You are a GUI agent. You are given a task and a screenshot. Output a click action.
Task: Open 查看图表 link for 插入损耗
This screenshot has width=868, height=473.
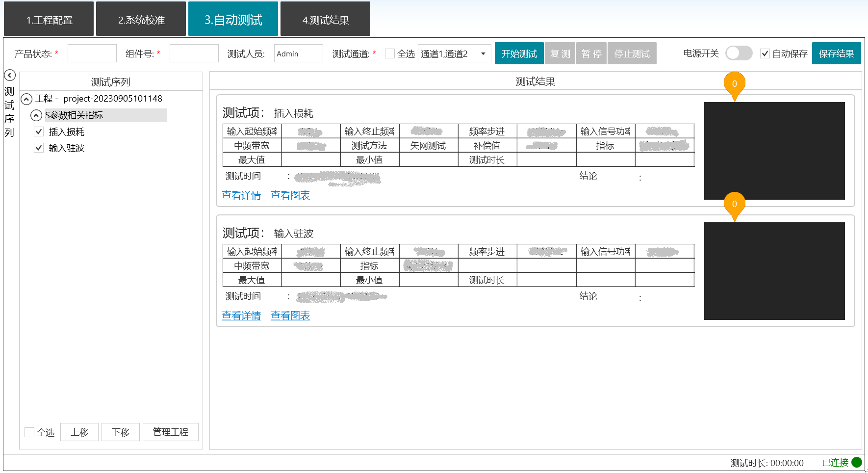[x=290, y=195]
